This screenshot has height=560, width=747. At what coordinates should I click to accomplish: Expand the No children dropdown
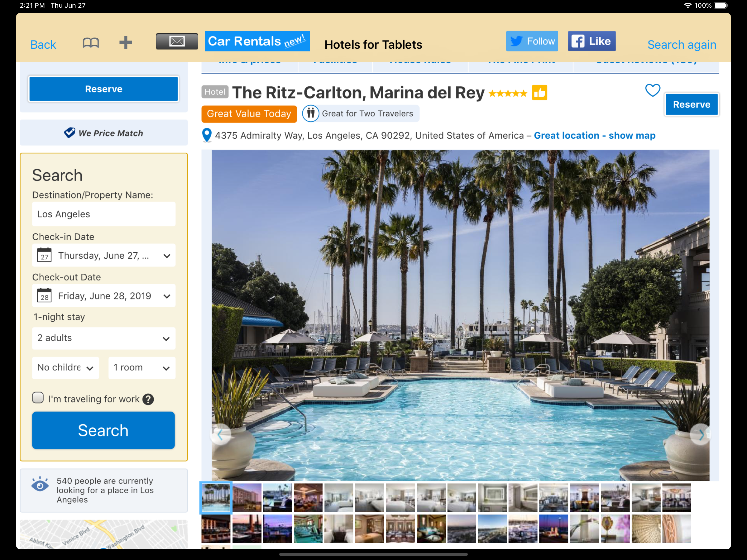tap(66, 368)
